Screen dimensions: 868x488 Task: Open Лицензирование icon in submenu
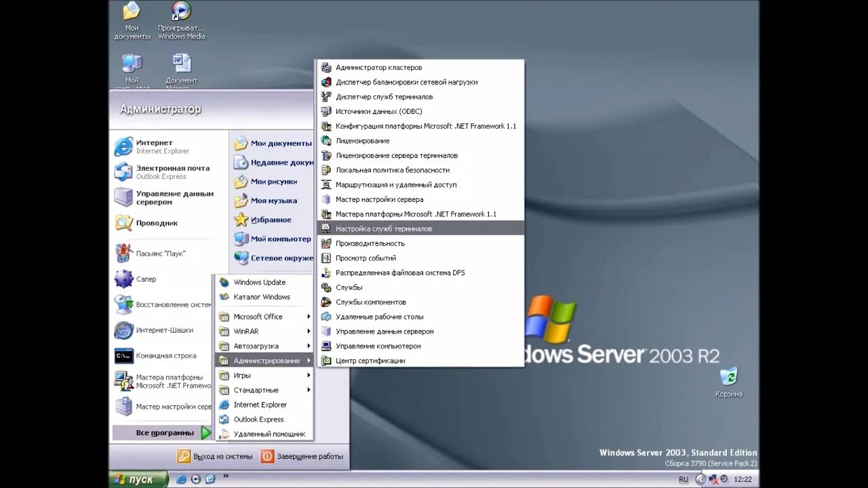point(325,140)
